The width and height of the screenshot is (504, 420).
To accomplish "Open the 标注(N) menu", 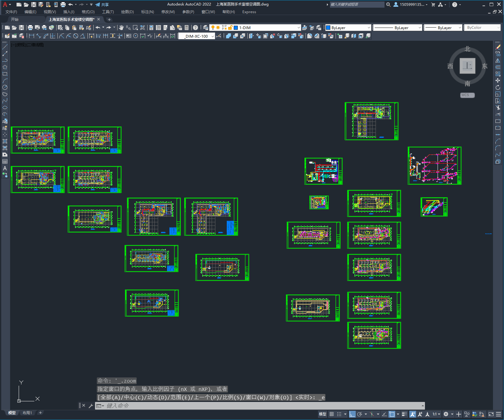I will pos(148,12).
